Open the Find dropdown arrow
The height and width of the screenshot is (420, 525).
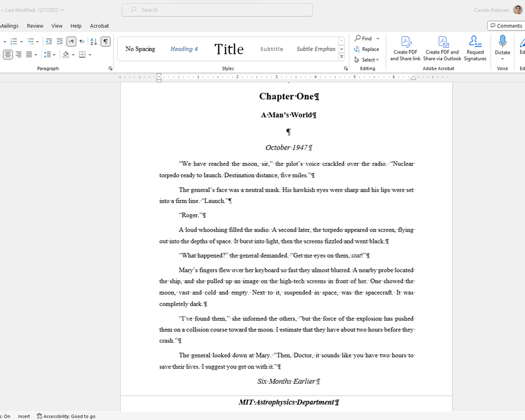(378, 38)
